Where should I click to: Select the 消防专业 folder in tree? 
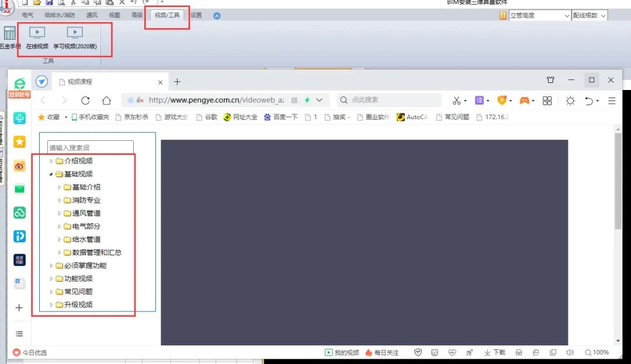point(86,200)
